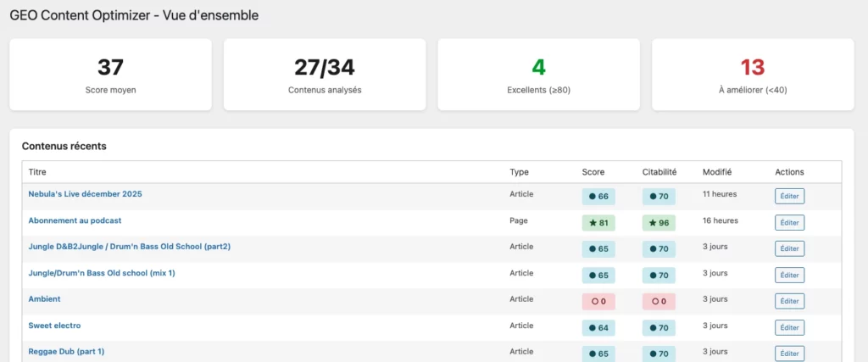Click the star citabilité badge 96

[659, 222]
